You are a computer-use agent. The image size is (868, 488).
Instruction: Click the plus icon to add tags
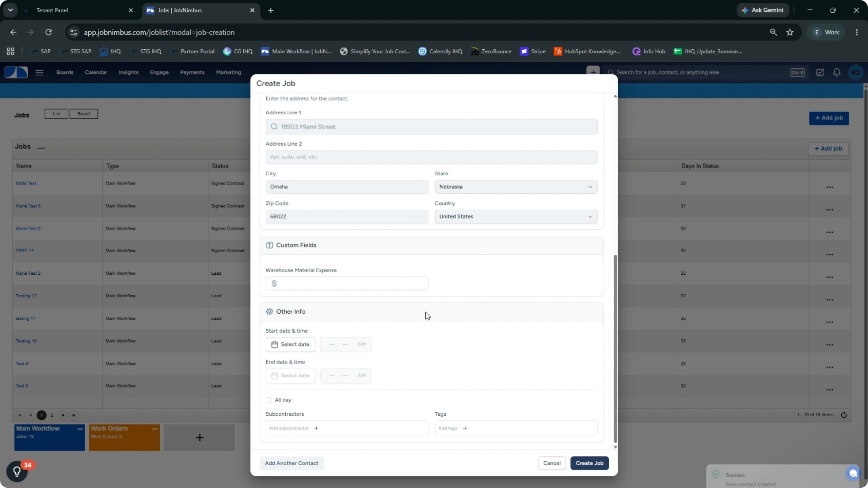(465, 429)
